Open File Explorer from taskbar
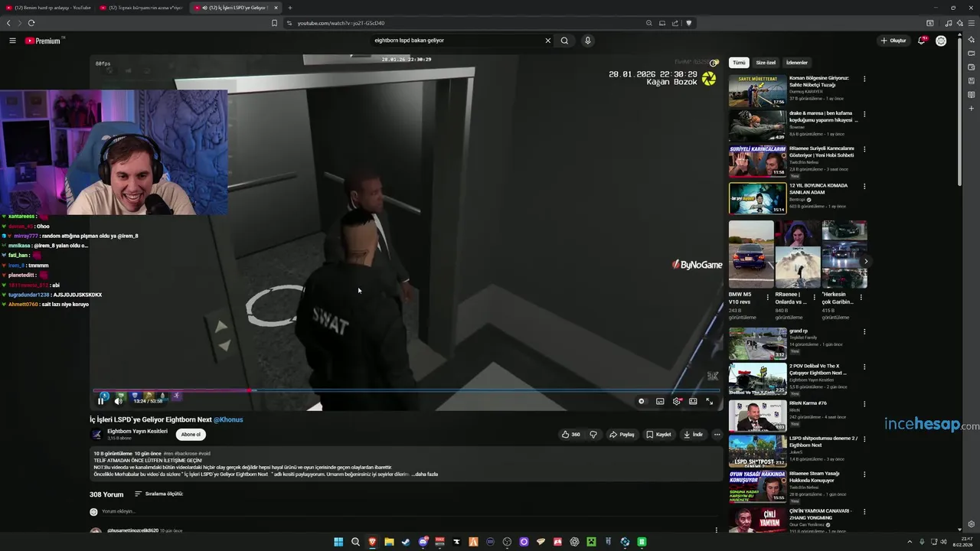Screen dimensions: 980x551 [389, 542]
